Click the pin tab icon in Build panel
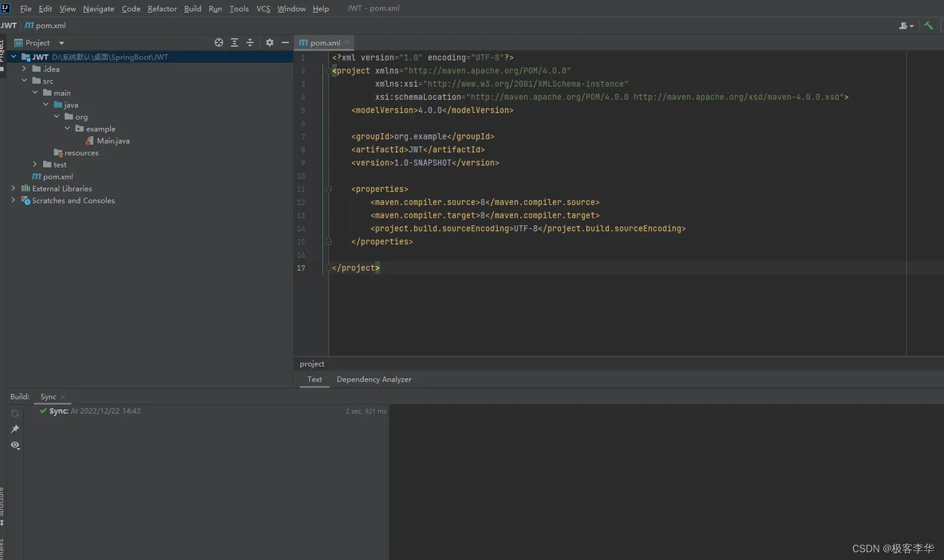944x560 pixels. pyautogui.click(x=15, y=429)
